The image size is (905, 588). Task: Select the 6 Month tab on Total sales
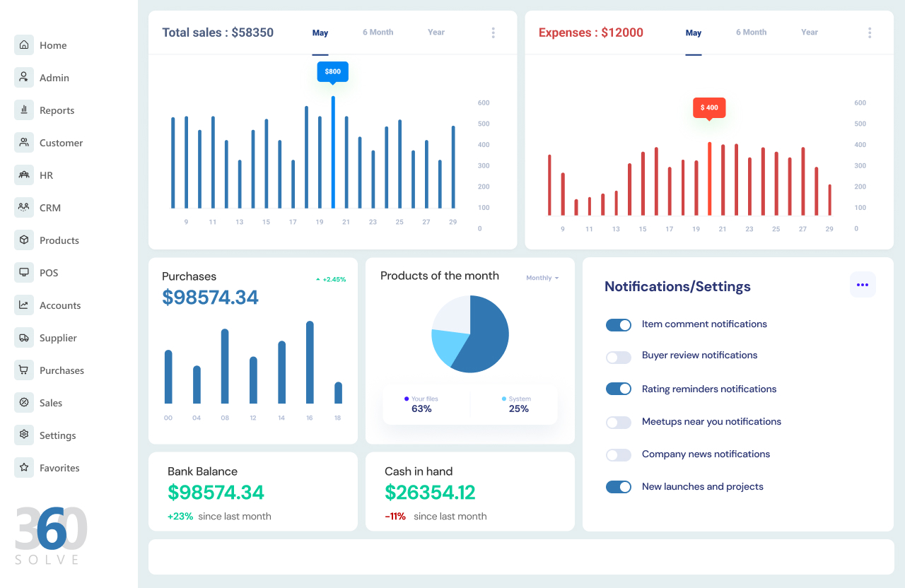point(378,32)
